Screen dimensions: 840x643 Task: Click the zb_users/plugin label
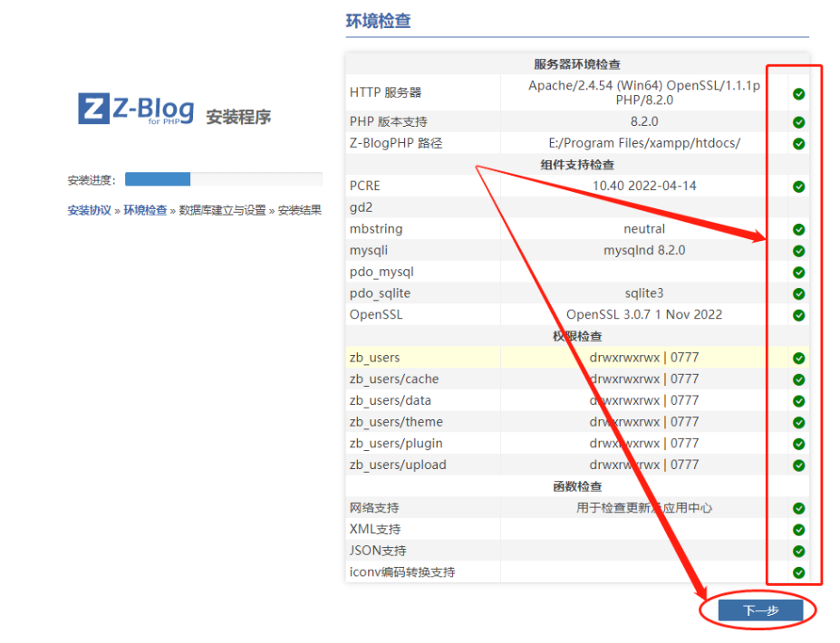pos(396,443)
